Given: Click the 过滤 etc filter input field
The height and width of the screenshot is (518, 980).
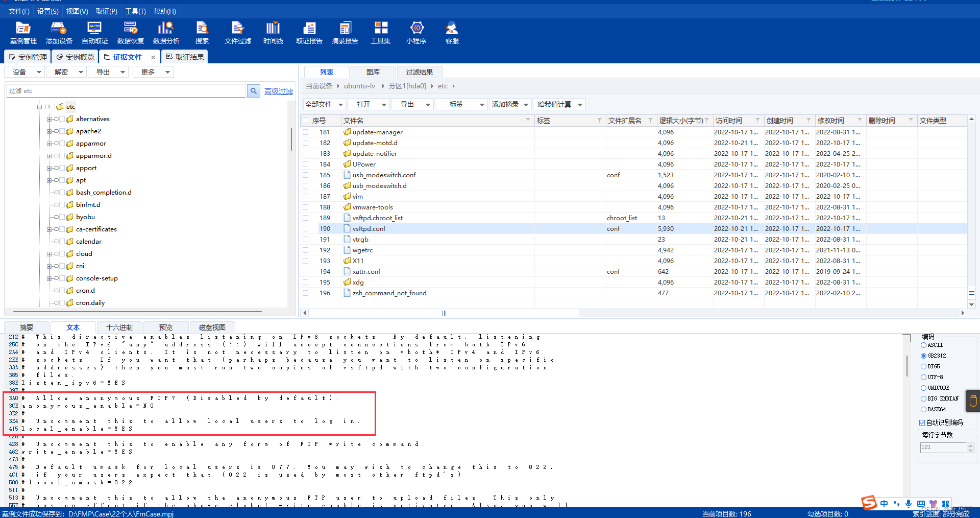Looking at the screenshot, I should pyautogui.click(x=127, y=91).
